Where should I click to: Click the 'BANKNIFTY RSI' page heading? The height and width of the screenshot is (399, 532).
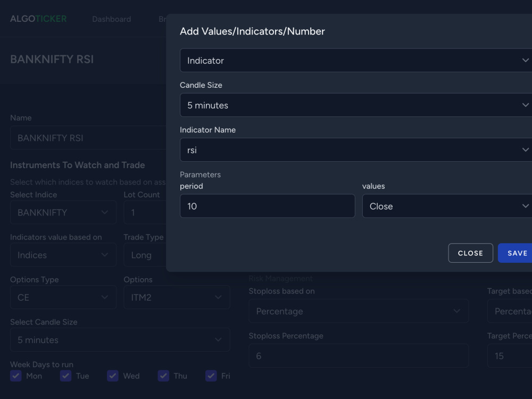coord(52,59)
